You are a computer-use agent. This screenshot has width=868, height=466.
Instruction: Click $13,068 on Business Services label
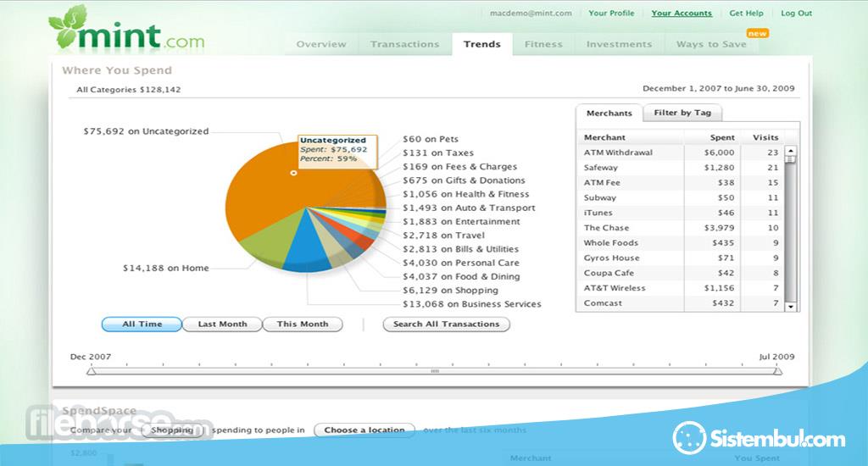(x=471, y=304)
